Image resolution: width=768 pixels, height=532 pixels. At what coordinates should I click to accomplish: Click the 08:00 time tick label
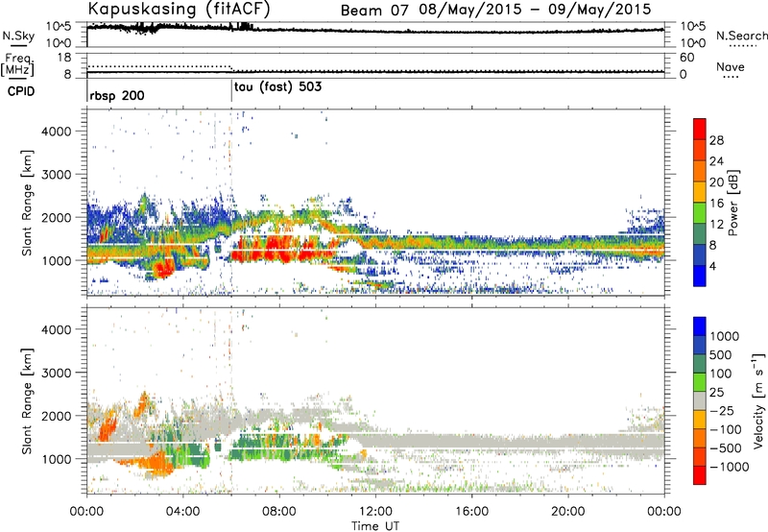click(279, 512)
